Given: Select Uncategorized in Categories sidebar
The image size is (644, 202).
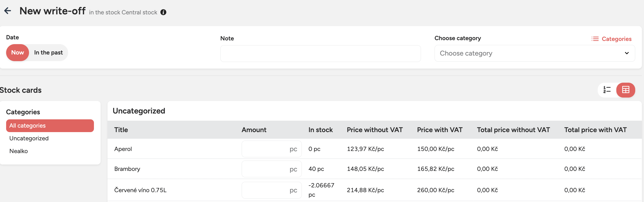Looking at the screenshot, I should (29, 138).
